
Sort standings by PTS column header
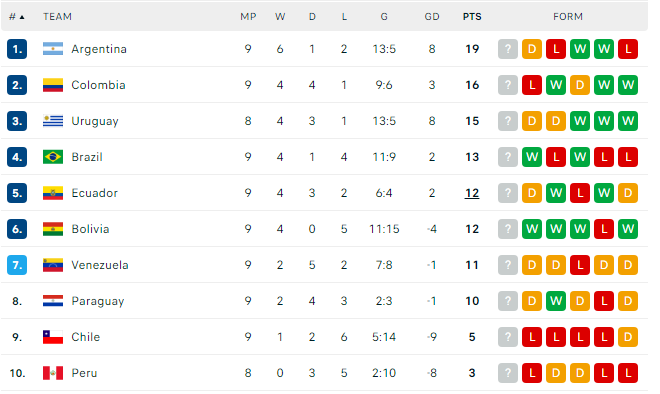coord(472,17)
